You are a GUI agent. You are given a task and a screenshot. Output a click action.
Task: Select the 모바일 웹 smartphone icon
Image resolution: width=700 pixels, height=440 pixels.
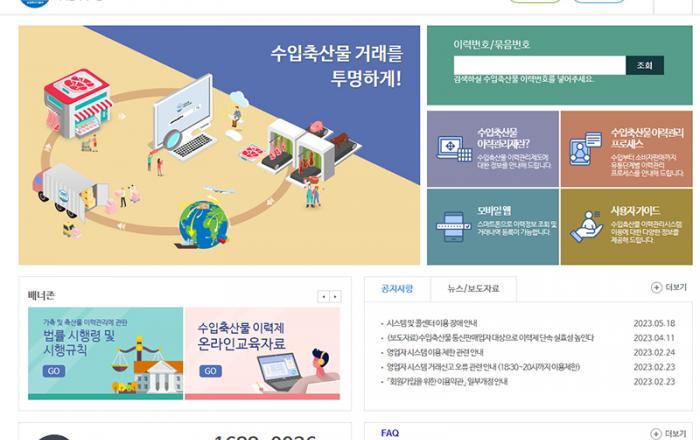(454, 227)
